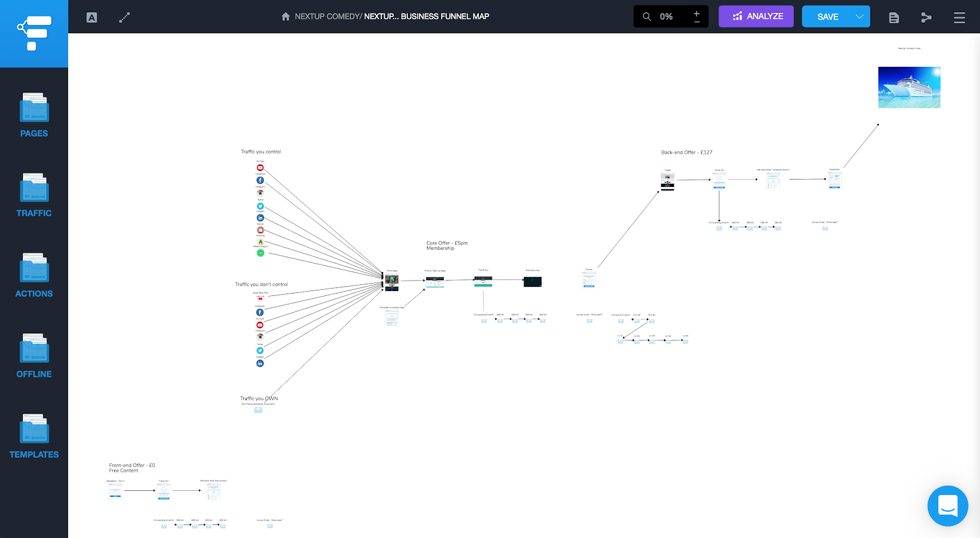Click the share icon in top bar
The height and width of the screenshot is (538, 980).
pyautogui.click(x=926, y=18)
